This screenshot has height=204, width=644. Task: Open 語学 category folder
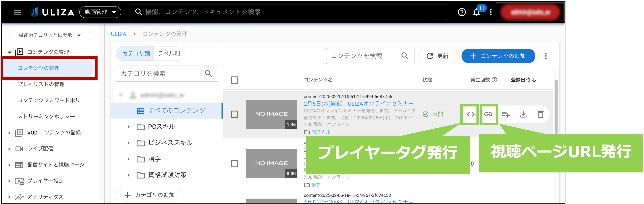149,159
